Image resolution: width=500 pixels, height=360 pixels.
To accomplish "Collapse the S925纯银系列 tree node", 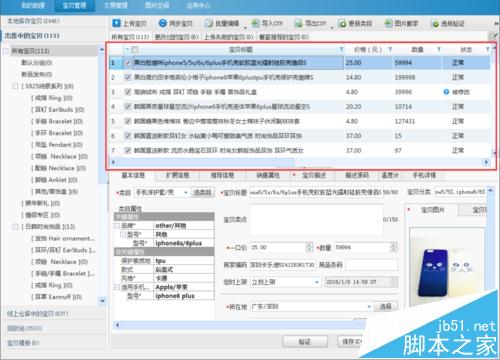I will [15, 86].
